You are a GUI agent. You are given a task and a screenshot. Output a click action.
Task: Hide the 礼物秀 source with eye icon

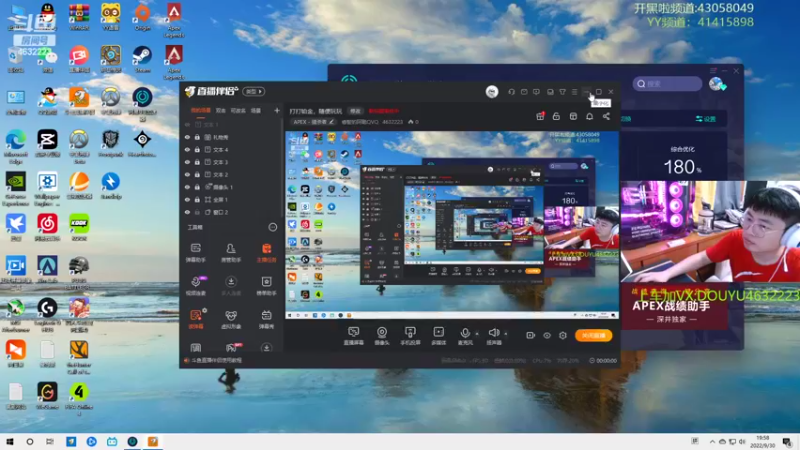pyautogui.click(x=187, y=137)
